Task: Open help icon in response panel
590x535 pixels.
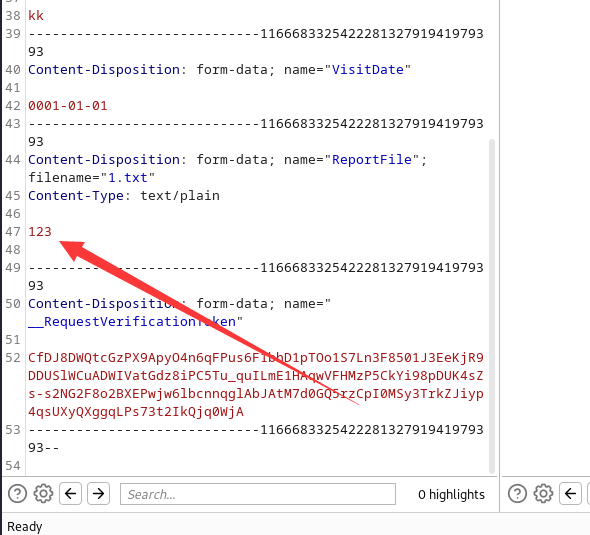Action: (x=517, y=494)
